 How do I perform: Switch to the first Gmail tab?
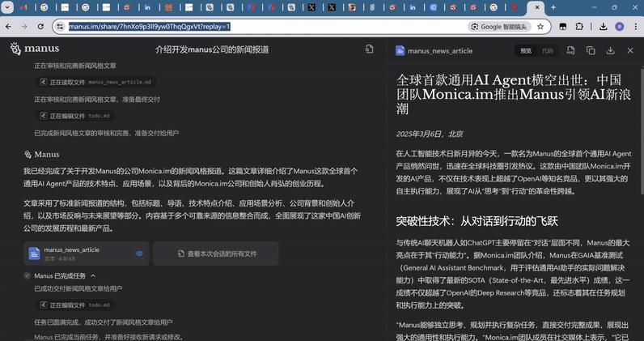click(x=23, y=7)
